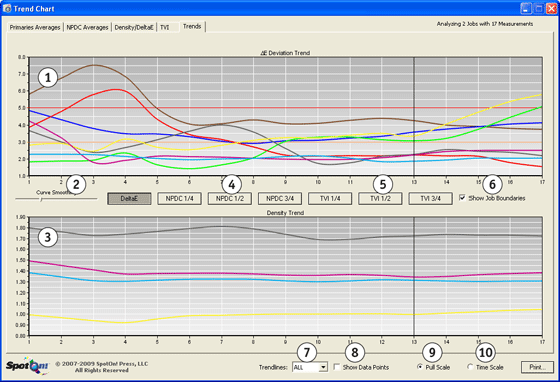
Task: Click the Trend Chart title bar icon
Action: tap(7, 9)
